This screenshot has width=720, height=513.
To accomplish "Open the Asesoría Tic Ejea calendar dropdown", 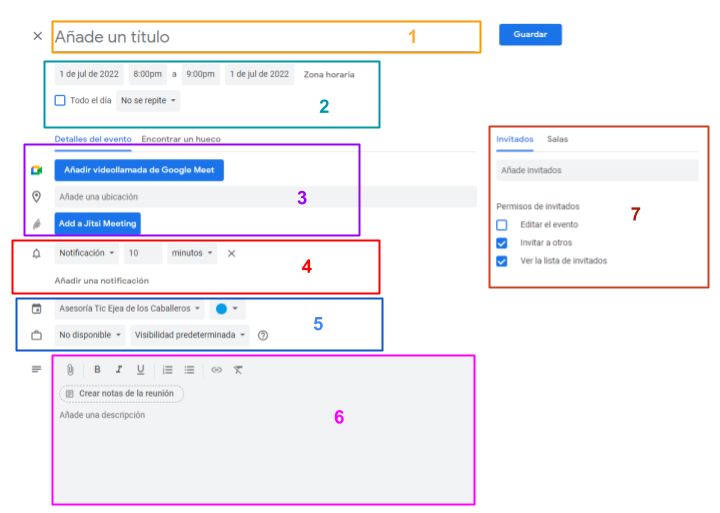I will pos(129,309).
